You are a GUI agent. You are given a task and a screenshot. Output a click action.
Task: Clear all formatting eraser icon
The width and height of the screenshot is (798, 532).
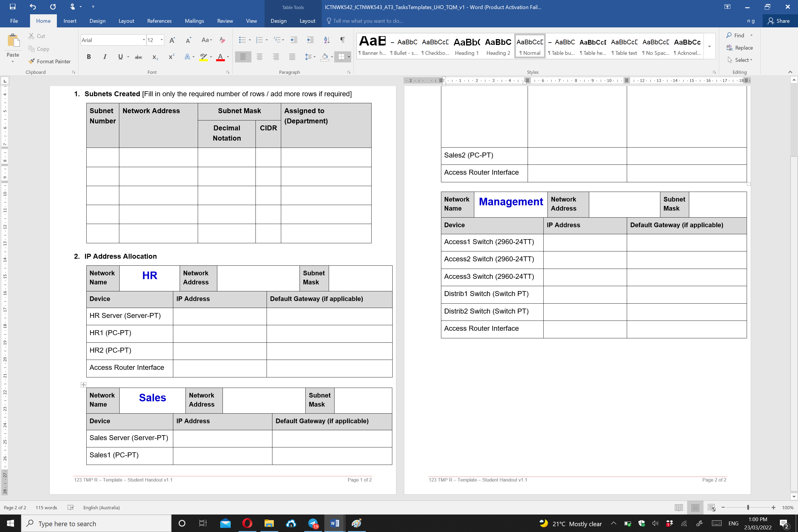click(x=222, y=40)
